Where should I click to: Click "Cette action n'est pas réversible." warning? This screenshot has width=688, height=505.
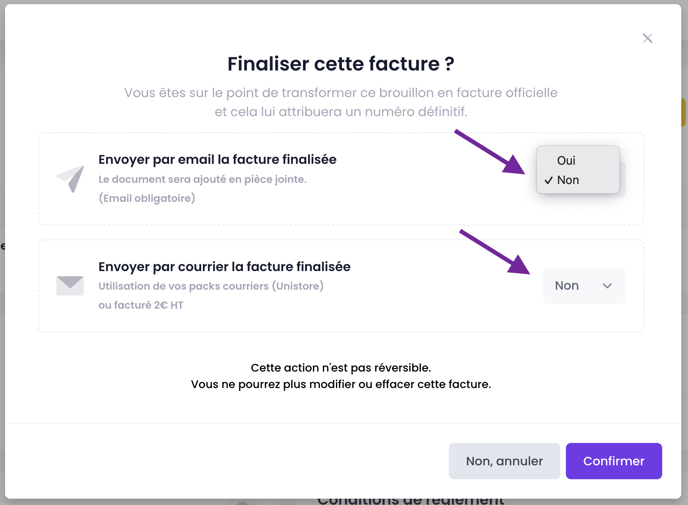[x=341, y=368]
